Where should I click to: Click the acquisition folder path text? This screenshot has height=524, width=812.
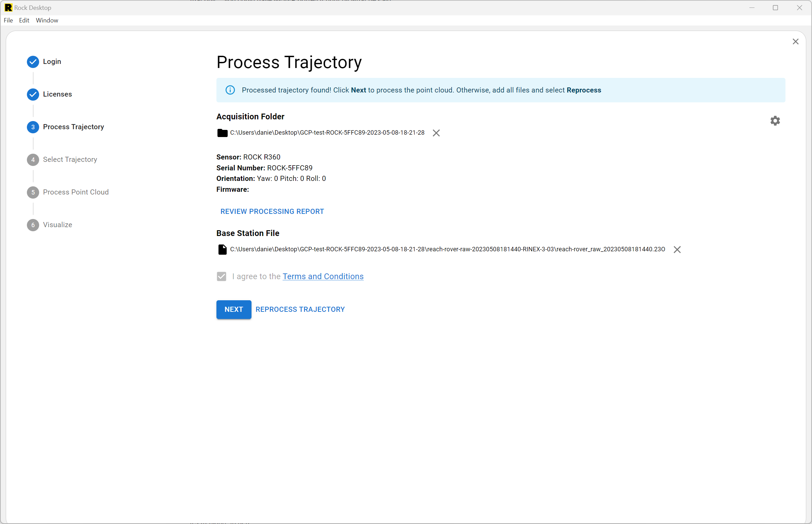coord(327,133)
